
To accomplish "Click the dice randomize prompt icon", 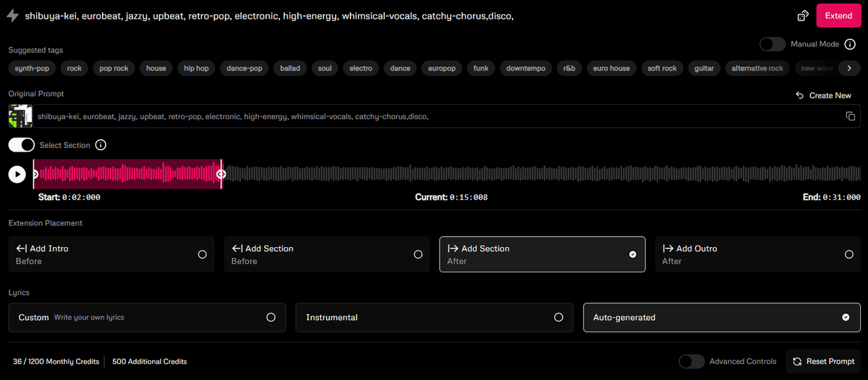I will (x=803, y=16).
